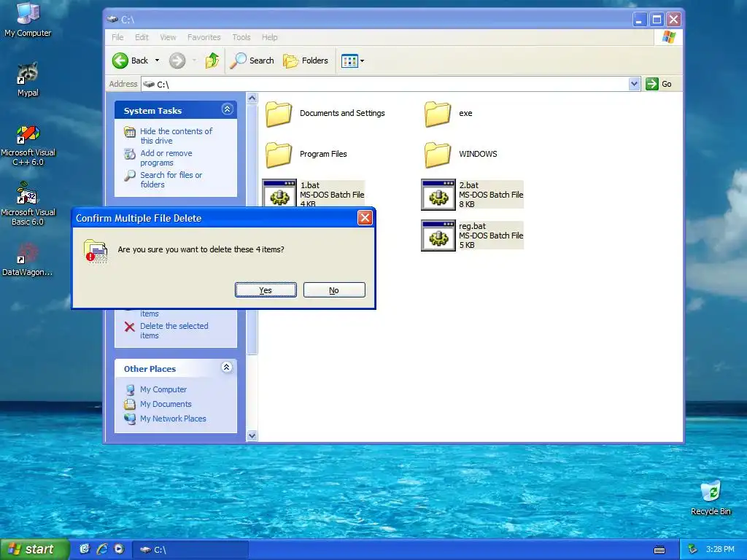Open the Favorites menu
This screenshot has height=560, width=747.
[204, 37]
